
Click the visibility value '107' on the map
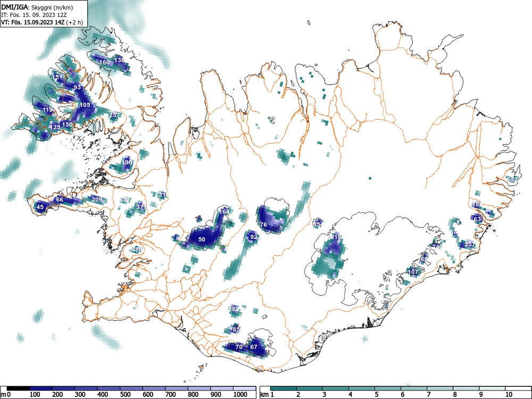[x=413, y=272]
